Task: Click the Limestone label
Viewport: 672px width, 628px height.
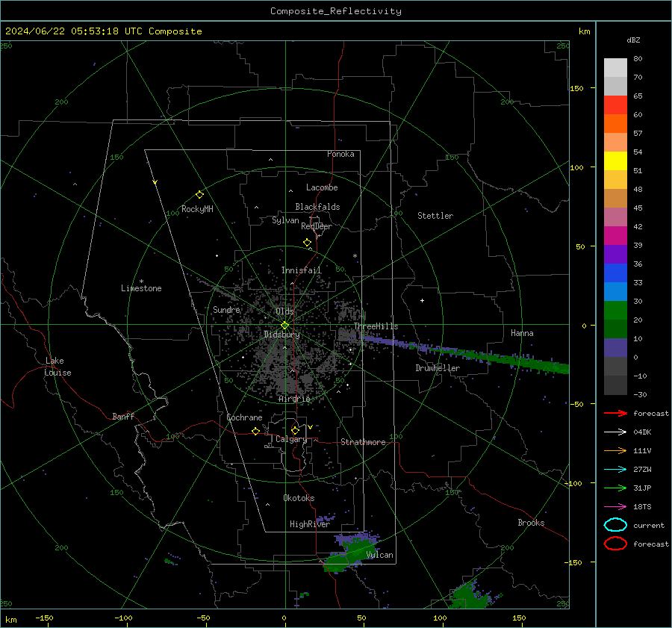Action: pos(141,288)
